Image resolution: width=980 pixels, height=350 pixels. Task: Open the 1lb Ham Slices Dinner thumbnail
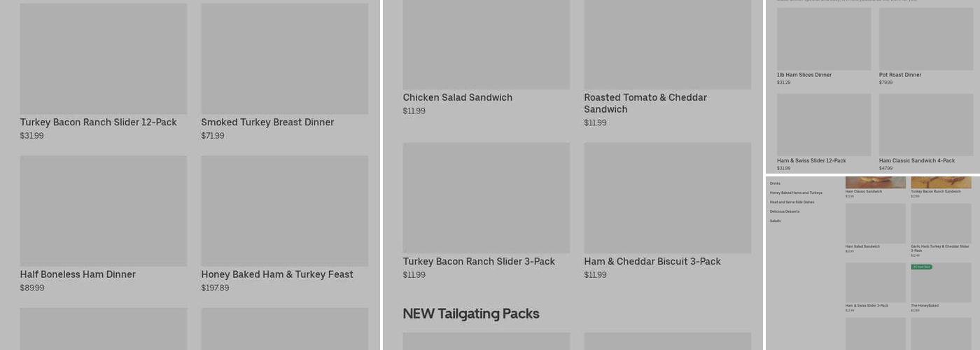[x=824, y=39]
